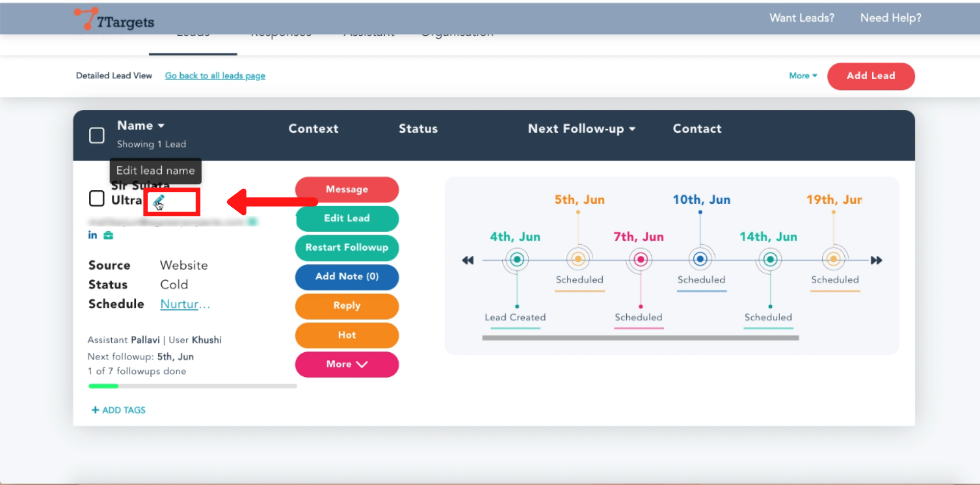Open the blue More dropdown beside Add Lead
Viewport: 980px width, 485px height.
(802, 76)
